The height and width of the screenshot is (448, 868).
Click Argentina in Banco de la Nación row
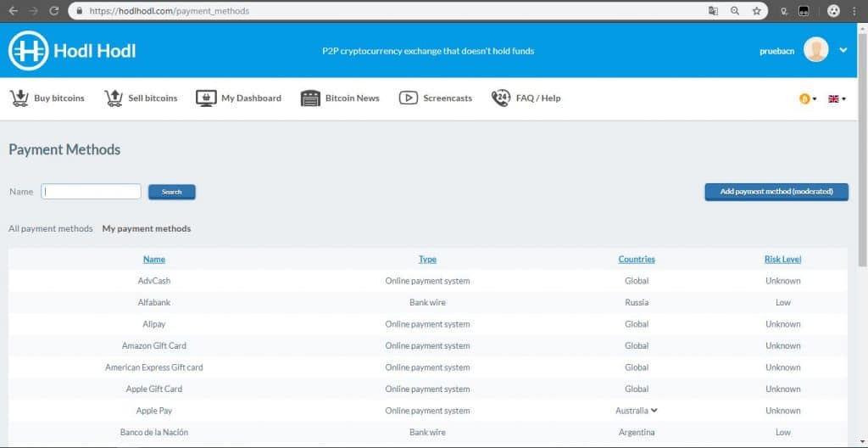click(637, 433)
